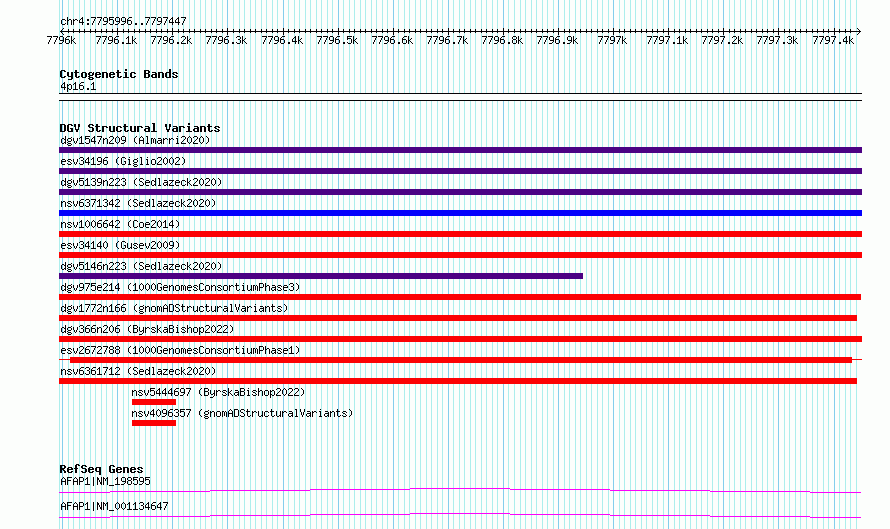
Task: Open nsv6371342 (Sedlazeck2020) variant label
Action: tap(138, 203)
